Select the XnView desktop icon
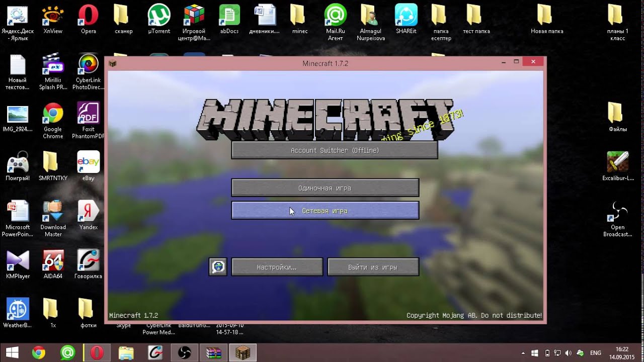Image resolution: width=644 pixels, height=362 pixels. (53, 19)
